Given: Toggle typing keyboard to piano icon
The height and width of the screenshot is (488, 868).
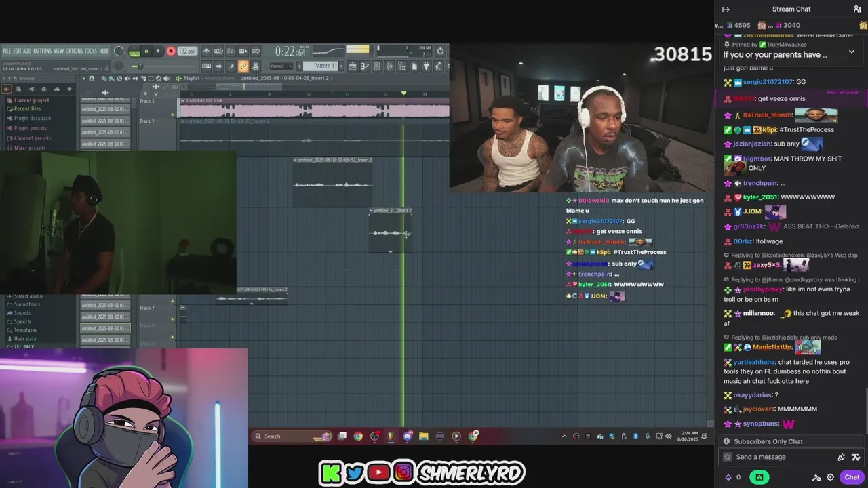Looking at the screenshot, I should [206, 66].
